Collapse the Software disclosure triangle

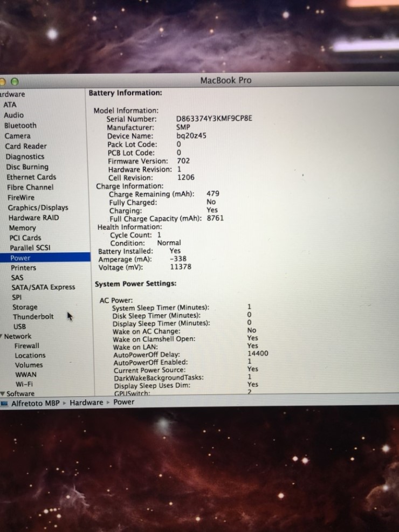click(x=2, y=394)
